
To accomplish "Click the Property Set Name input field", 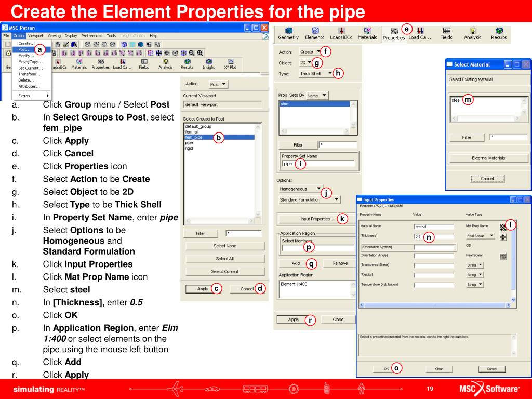I will 317,164.
